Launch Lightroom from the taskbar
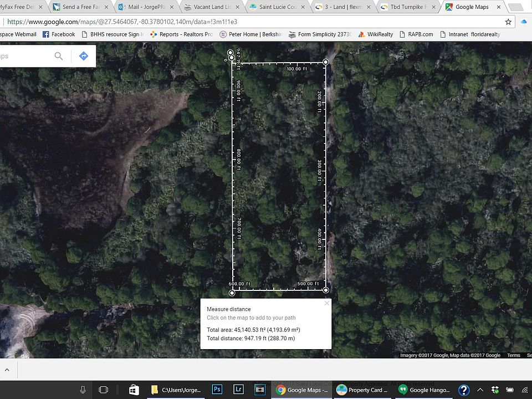 click(238, 390)
